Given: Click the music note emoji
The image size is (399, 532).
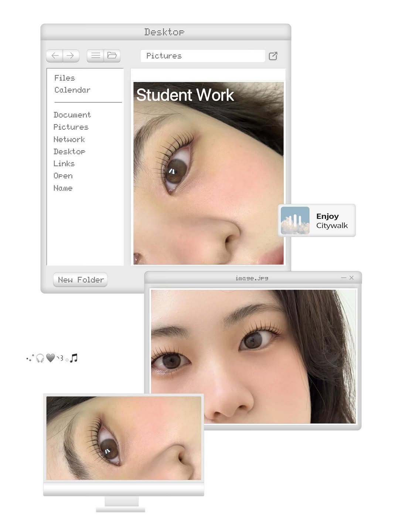Looking at the screenshot, I should click(x=74, y=358).
